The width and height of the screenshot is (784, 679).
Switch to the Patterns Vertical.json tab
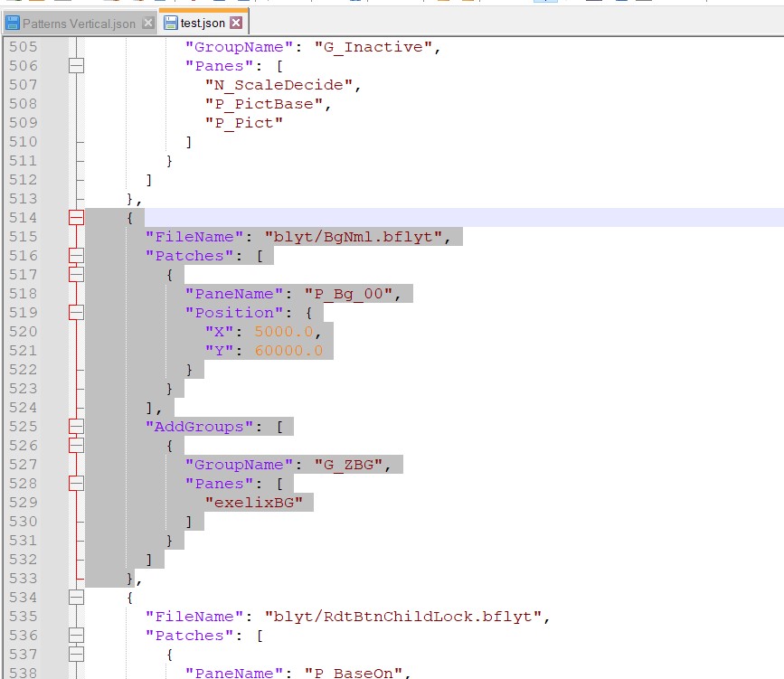click(79, 23)
